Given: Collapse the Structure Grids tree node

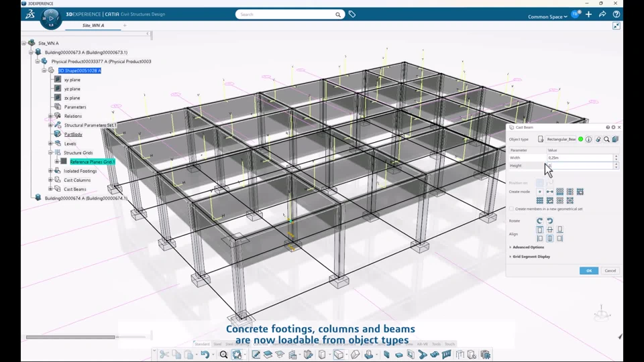Looking at the screenshot, I should tap(50, 153).
